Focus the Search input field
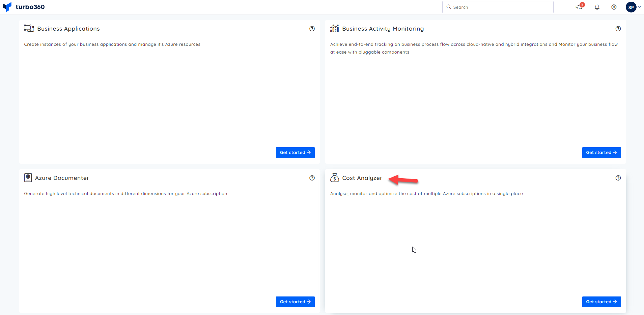This screenshot has width=644, height=315. tap(501, 7)
